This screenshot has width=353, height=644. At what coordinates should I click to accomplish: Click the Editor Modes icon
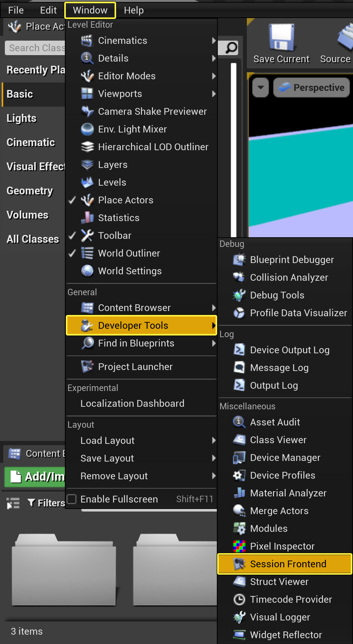coord(87,76)
